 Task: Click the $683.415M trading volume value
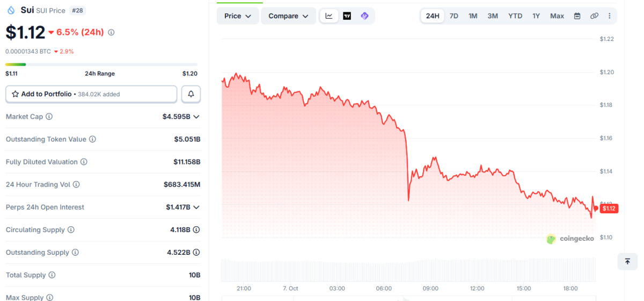click(182, 184)
